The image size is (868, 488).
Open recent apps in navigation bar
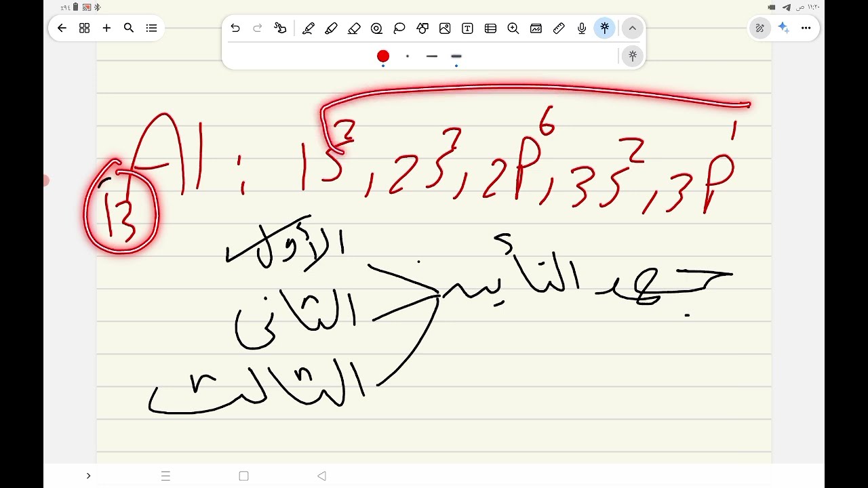click(165, 476)
